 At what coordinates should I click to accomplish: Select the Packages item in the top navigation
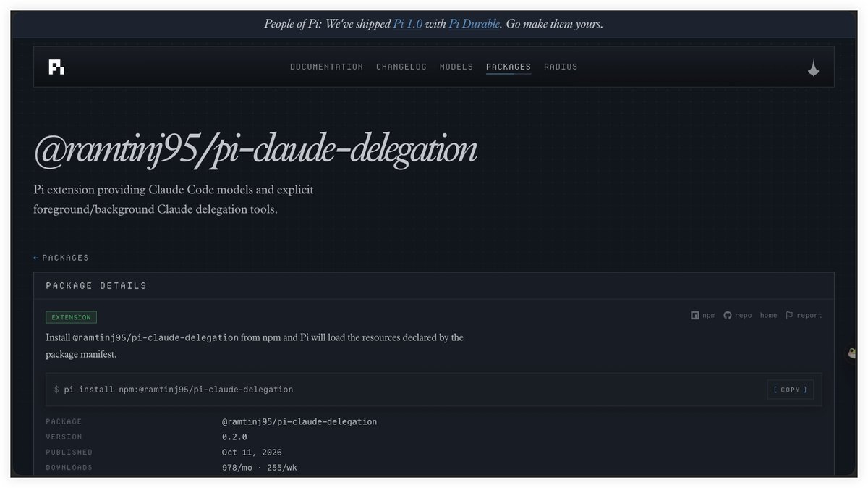click(509, 67)
